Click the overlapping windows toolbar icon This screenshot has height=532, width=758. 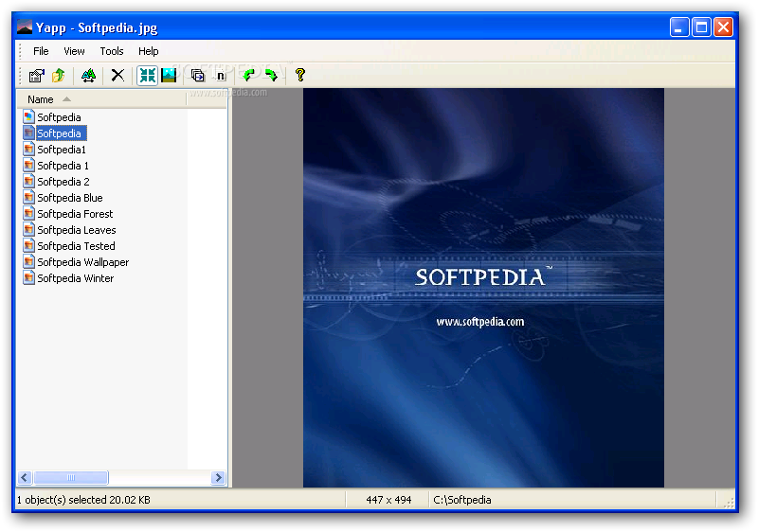[x=197, y=76]
